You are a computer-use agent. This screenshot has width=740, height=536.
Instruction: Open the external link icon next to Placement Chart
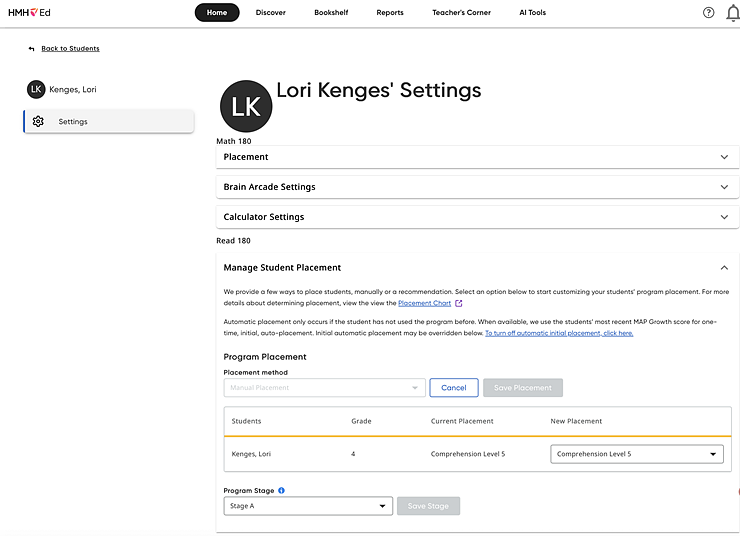pos(459,303)
